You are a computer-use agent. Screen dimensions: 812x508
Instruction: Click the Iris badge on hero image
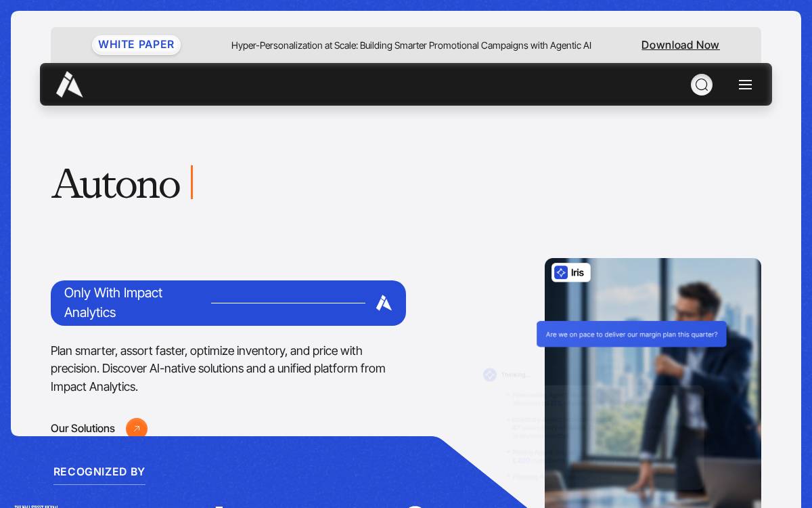point(570,272)
